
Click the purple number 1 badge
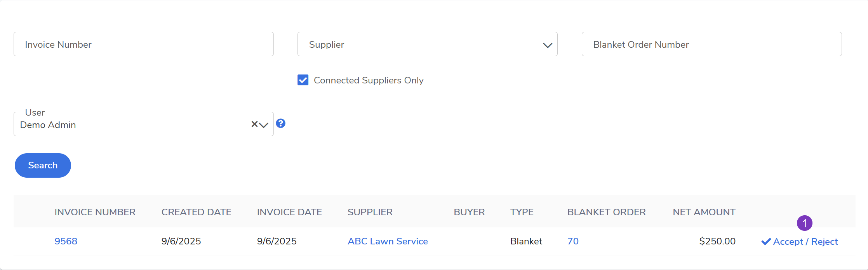[x=804, y=223]
